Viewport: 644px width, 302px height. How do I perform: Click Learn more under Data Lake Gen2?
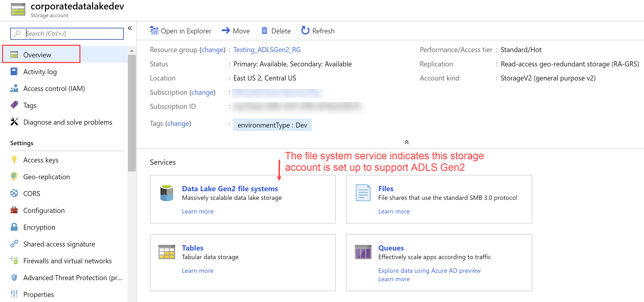point(197,211)
